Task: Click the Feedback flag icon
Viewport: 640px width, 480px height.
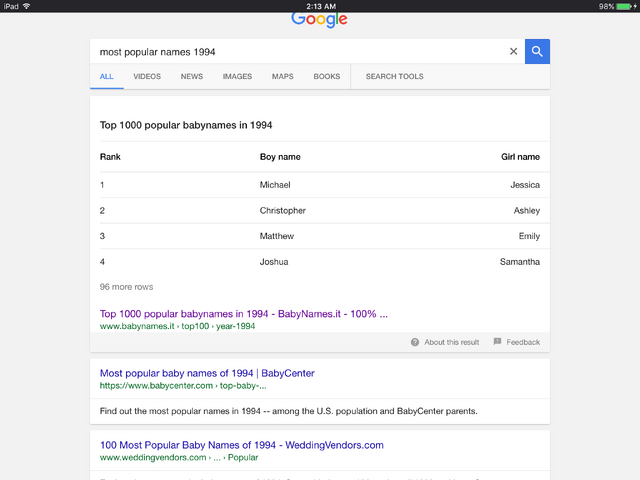Action: [x=497, y=342]
